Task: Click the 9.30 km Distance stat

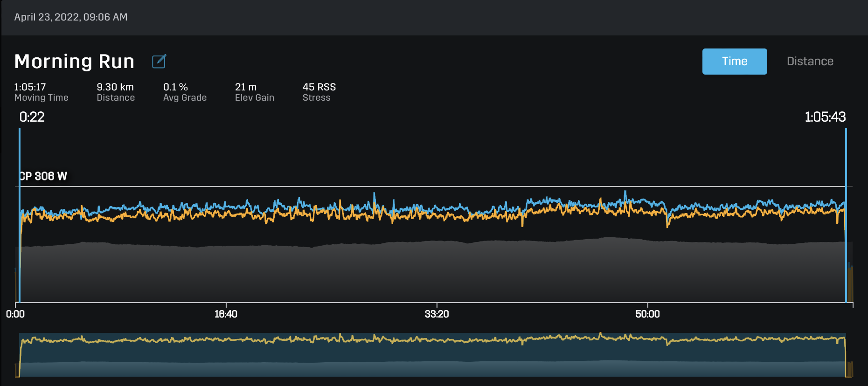Action: click(115, 92)
